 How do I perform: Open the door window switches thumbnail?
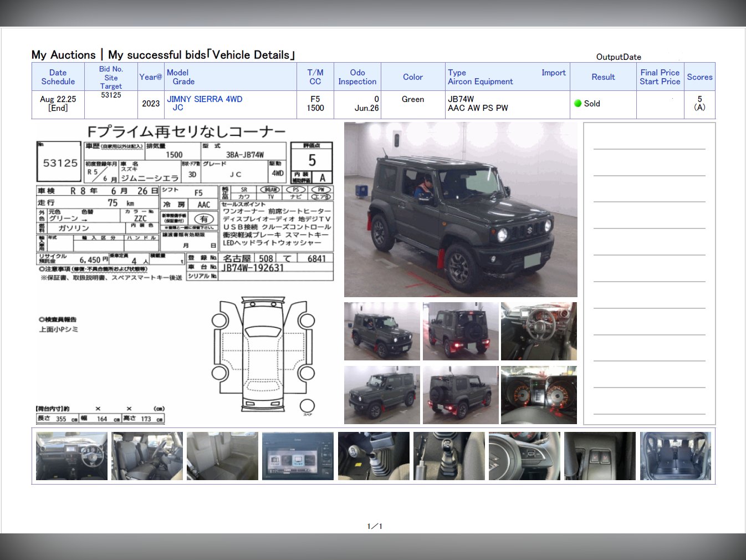pyautogui.click(x=600, y=456)
